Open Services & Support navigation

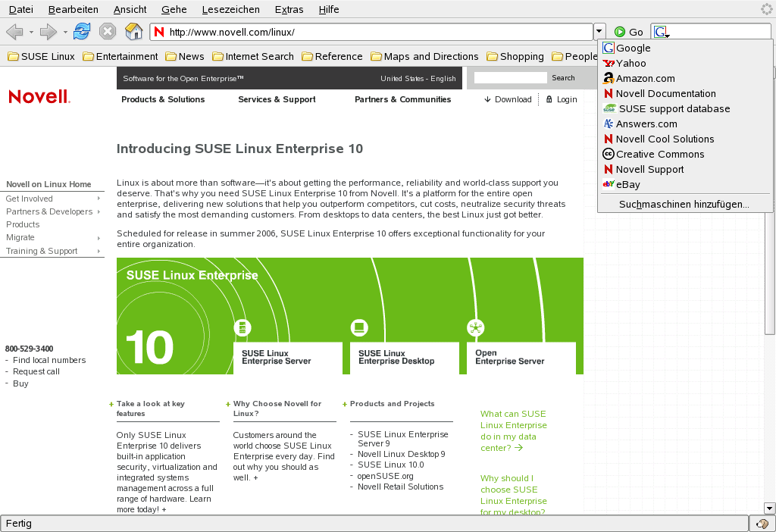point(277,99)
